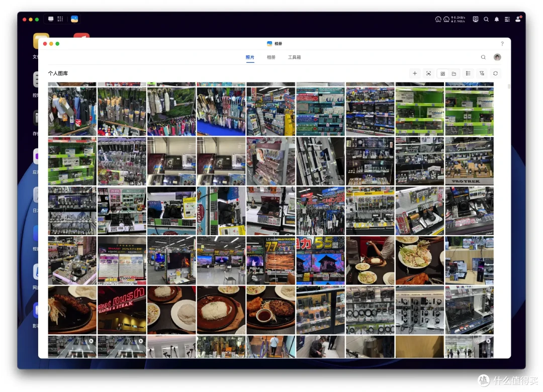Click the album window vertical scrollbar
Screen dimensions: 543x392
coord(509,86)
